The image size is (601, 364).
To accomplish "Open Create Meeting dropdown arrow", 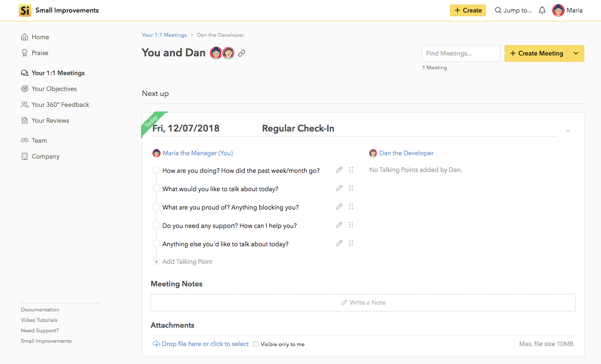I will [x=576, y=53].
